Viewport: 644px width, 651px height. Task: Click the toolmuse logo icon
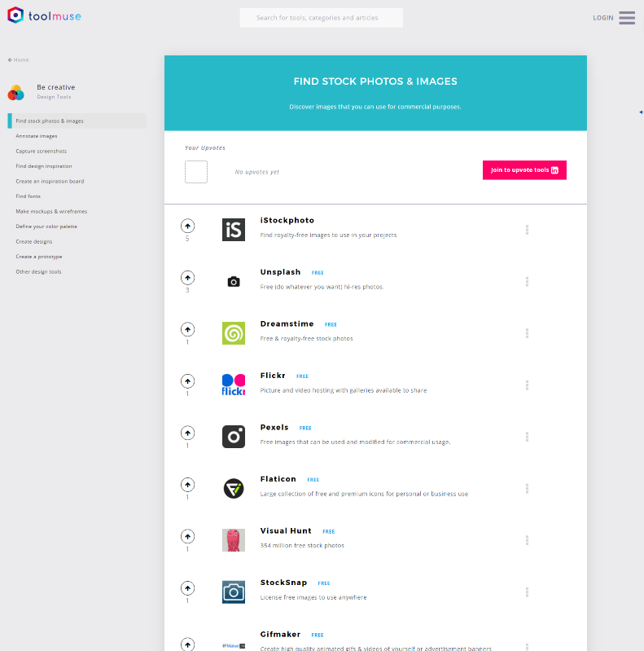coord(15,15)
